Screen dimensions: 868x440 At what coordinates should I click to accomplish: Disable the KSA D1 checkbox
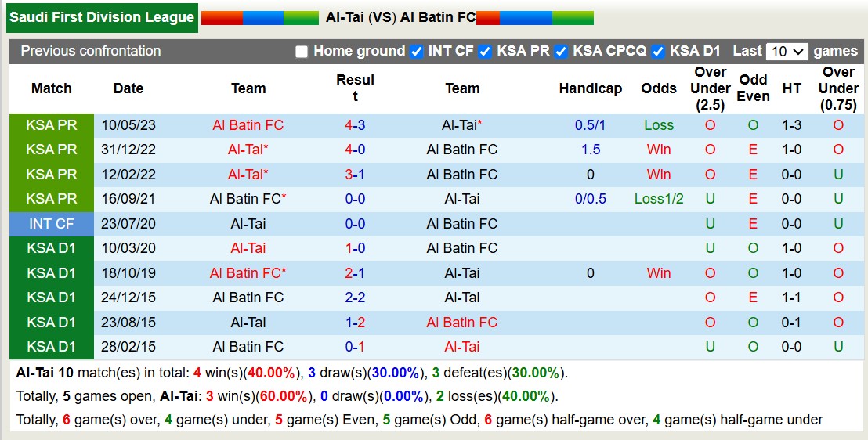[658, 52]
